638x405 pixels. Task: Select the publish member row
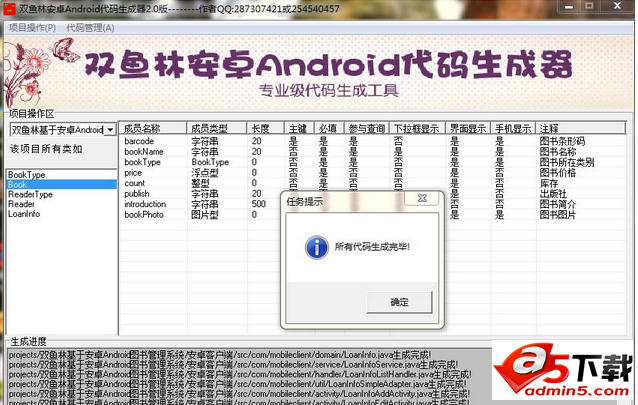(x=372, y=194)
